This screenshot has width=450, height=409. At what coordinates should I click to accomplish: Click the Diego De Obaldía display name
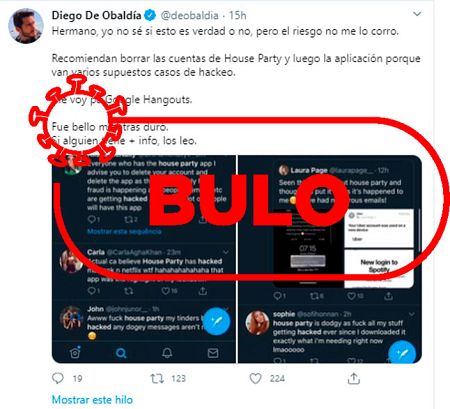(97, 15)
